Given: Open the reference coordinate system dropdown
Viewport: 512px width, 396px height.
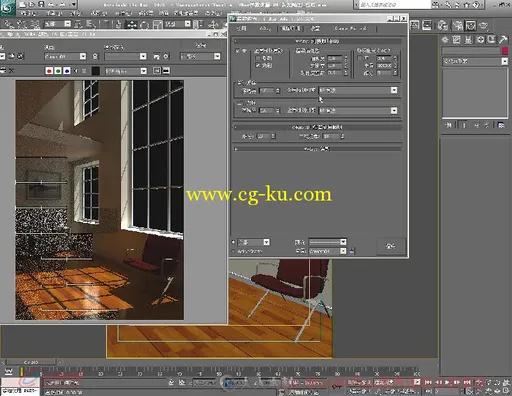Looking at the screenshot, I should click(178, 24).
